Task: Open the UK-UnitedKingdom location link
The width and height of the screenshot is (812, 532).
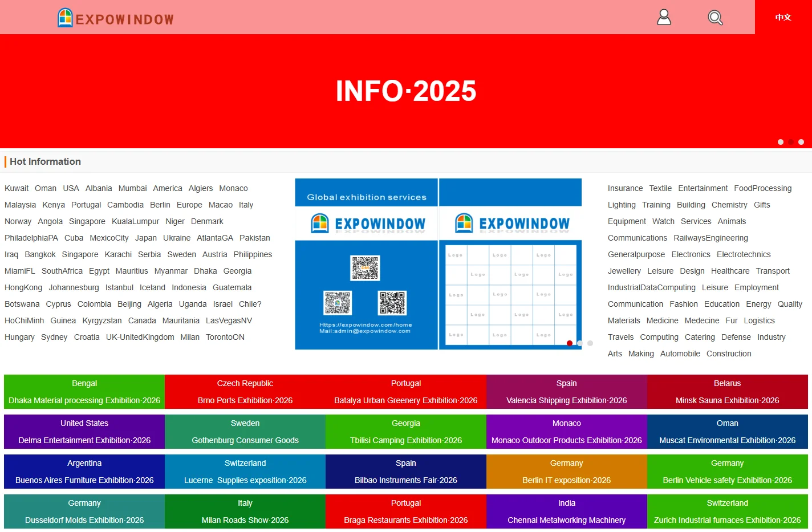Action: tap(140, 337)
